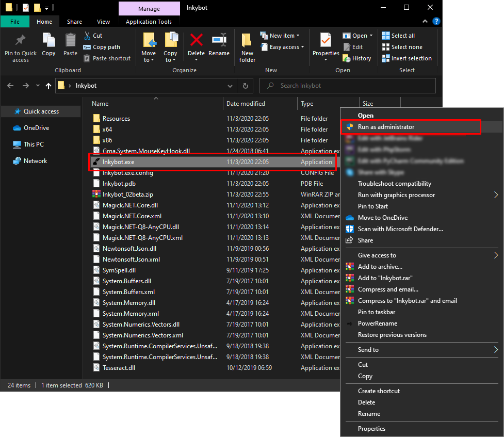Select This PC in the navigation pane
This screenshot has height=437, width=504.
tap(34, 144)
